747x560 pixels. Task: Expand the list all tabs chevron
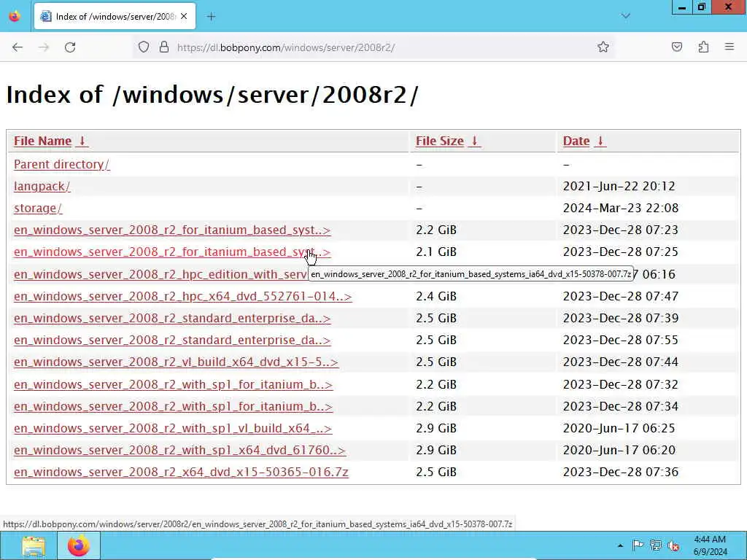(x=625, y=16)
